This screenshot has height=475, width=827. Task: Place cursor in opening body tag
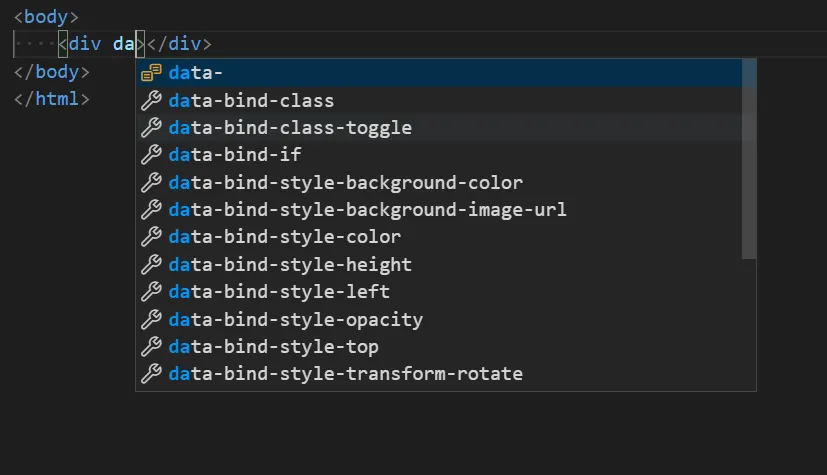(x=46, y=17)
